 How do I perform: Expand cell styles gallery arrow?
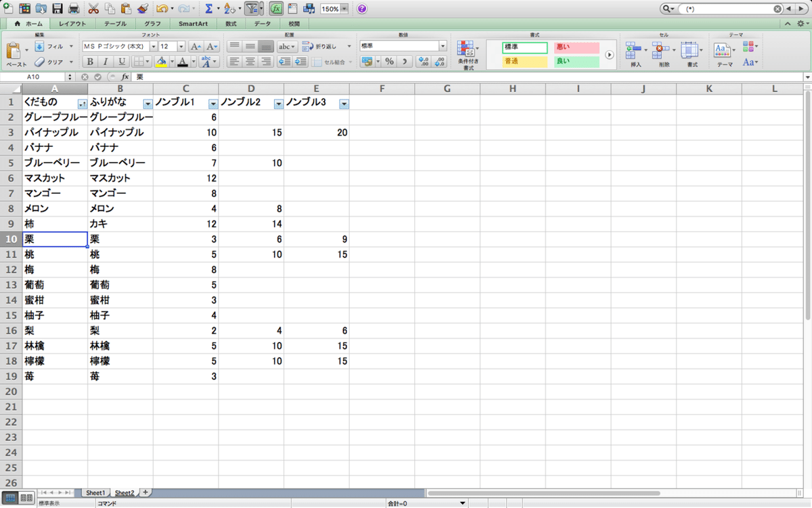(x=609, y=55)
